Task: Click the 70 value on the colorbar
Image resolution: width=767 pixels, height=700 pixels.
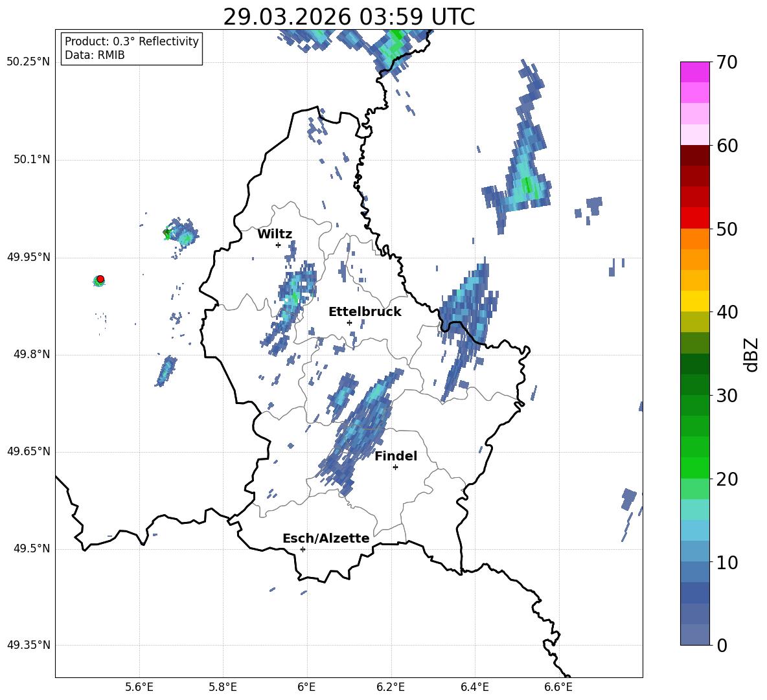Action: click(727, 63)
